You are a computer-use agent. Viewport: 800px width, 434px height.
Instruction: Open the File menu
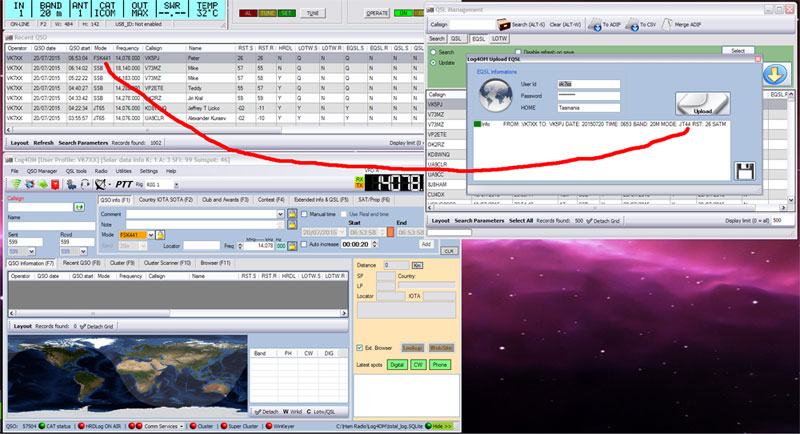click(x=15, y=171)
